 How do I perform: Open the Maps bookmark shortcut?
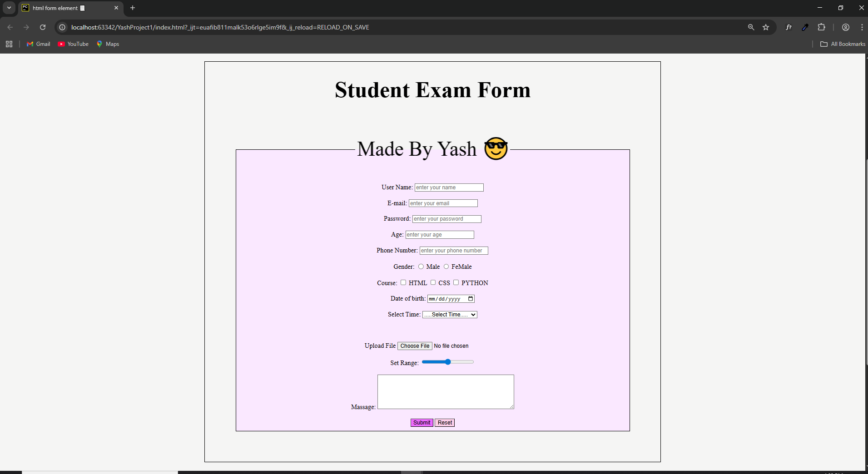click(107, 44)
